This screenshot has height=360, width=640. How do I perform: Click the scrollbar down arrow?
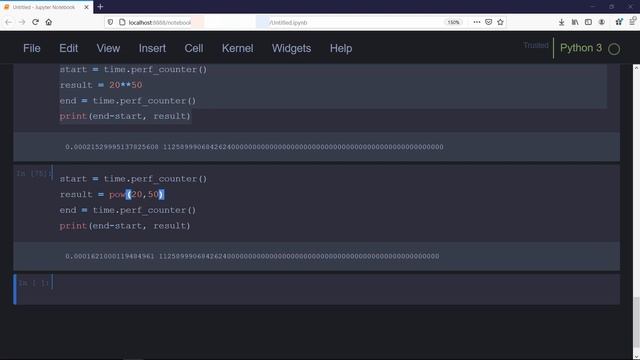click(636, 357)
